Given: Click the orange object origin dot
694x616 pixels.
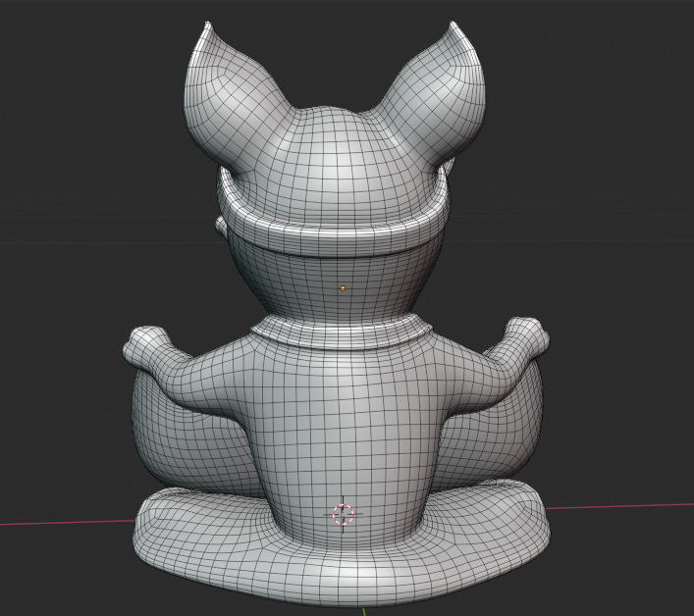Looking at the screenshot, I should [343, 288].
